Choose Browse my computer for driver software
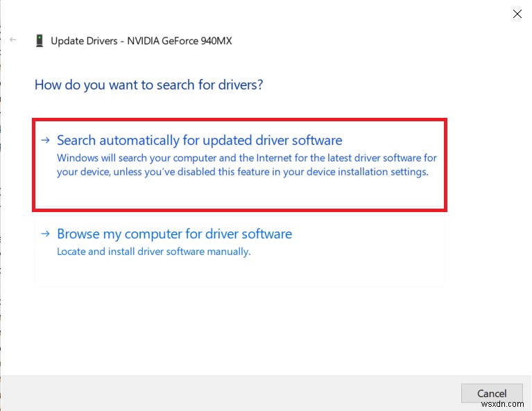Screen dimensions: 532x411 click(x=239, y=251)
